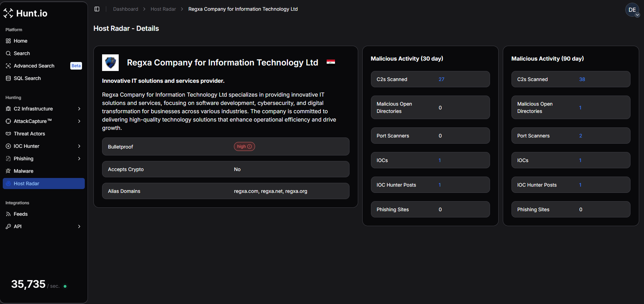
Task: Click the Malicious Activity (90 day) heading
Action: pyautogui.click(x=547, y=59)
